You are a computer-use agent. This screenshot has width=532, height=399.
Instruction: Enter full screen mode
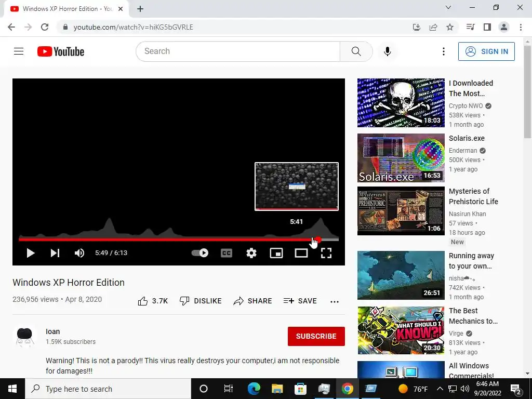326,253
